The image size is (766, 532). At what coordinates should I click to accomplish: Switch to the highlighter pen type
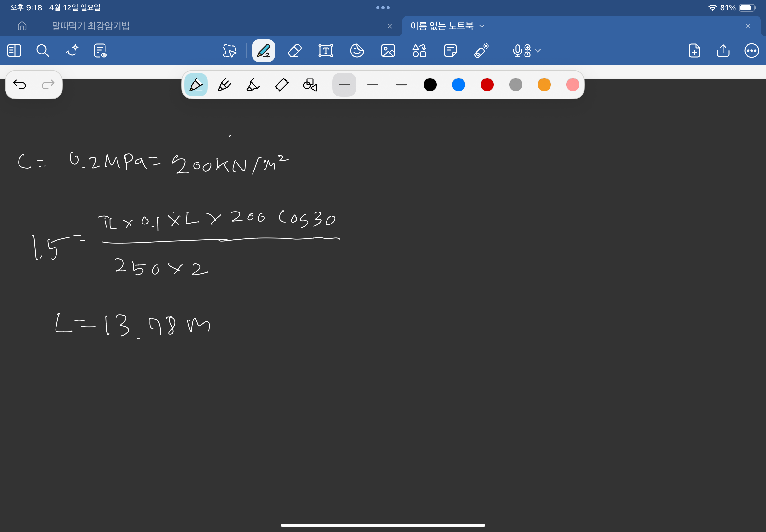pyautogui.click(x=253, y=85)
